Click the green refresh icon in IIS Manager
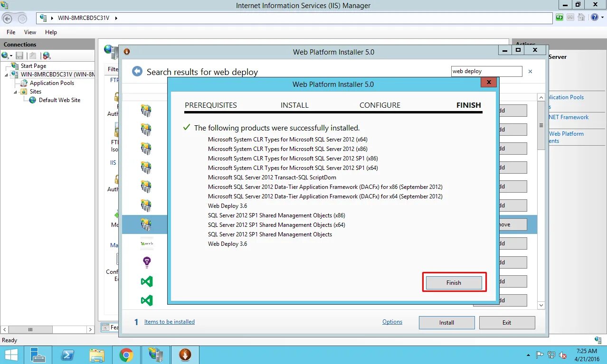 560,18
